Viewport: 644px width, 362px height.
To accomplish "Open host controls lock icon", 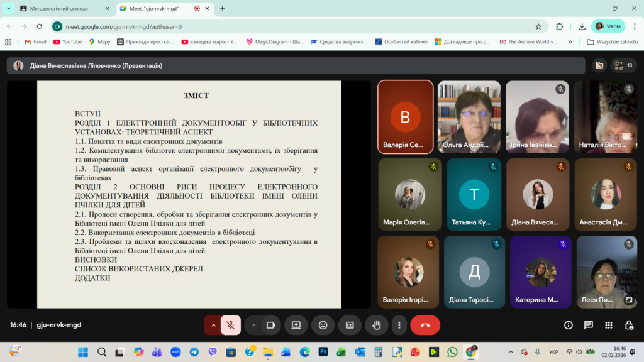I will click(x=629, y=325).
